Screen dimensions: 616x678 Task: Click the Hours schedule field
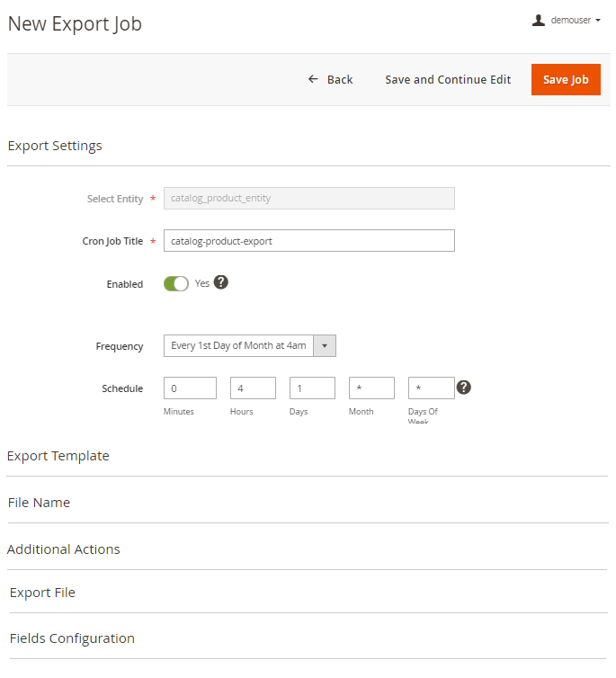(253, 388)
